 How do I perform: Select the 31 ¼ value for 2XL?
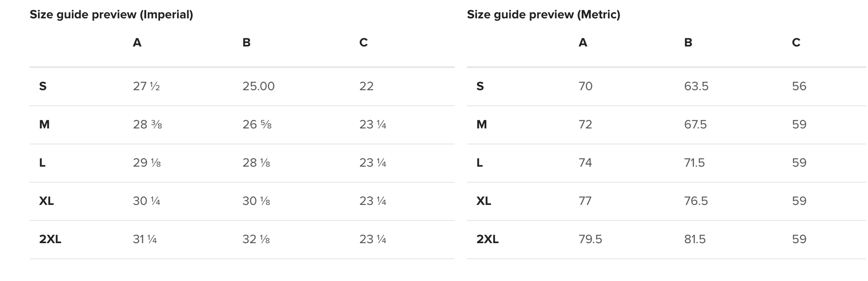[x=145, y=240]
